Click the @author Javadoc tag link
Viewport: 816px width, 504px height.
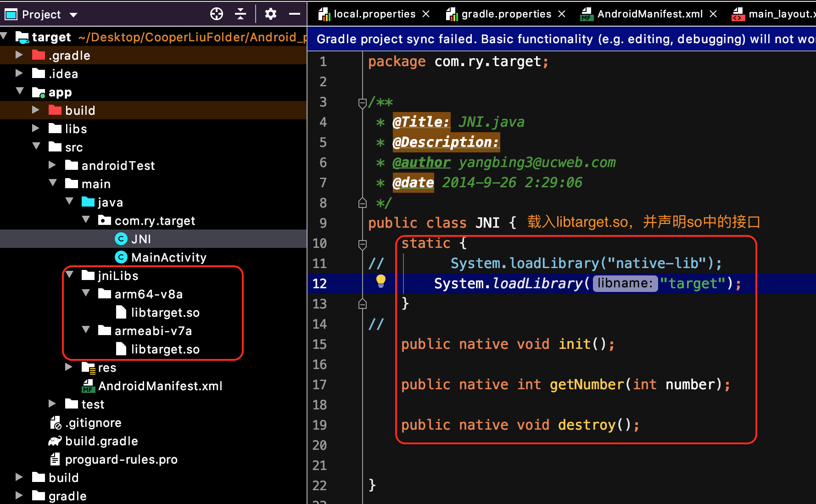[x=421, y=162]
